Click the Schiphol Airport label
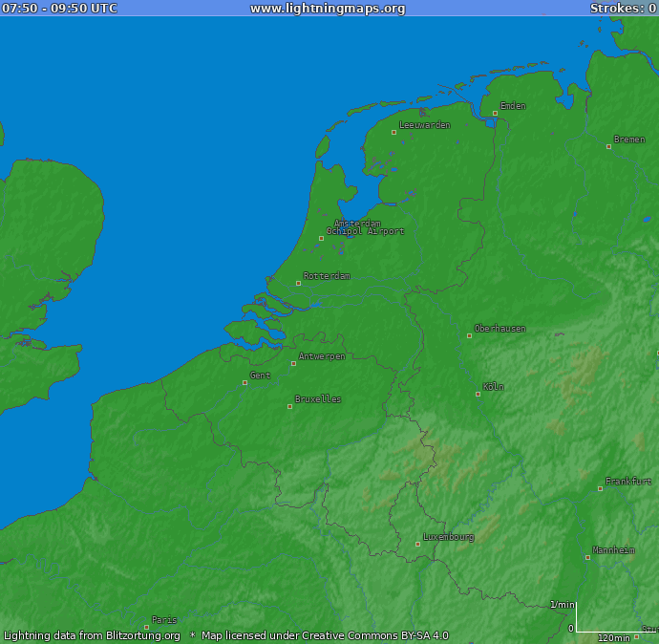This screenshot has width=659, height=644. [x=365, y=232]
